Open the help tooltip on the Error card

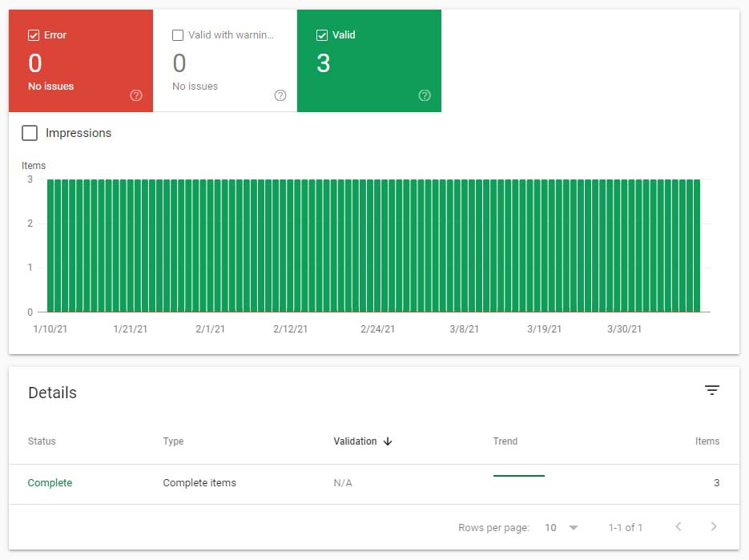click(x=136, y=95)
